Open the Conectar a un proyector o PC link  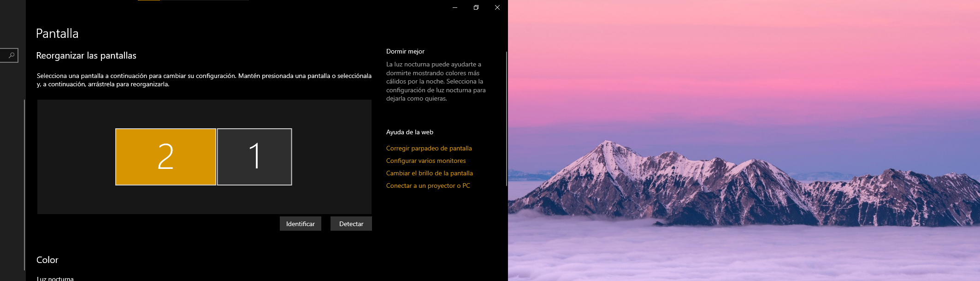click(x=428, y=185)
